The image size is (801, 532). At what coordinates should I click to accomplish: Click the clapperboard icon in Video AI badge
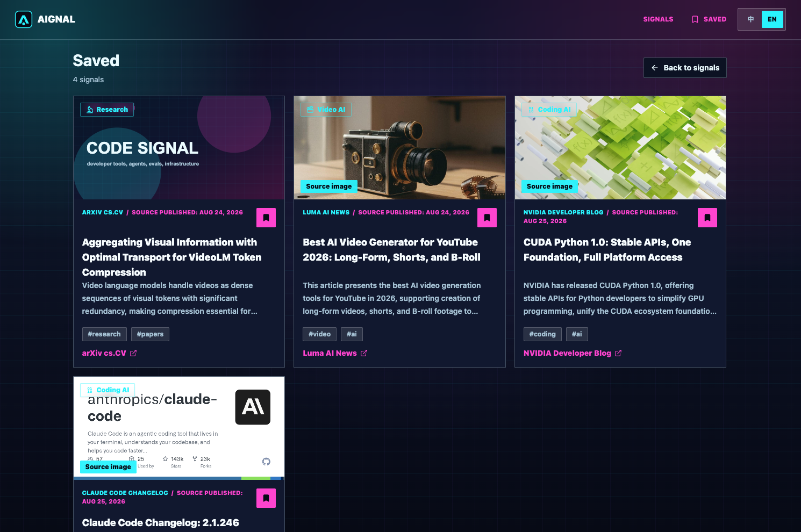310,110
